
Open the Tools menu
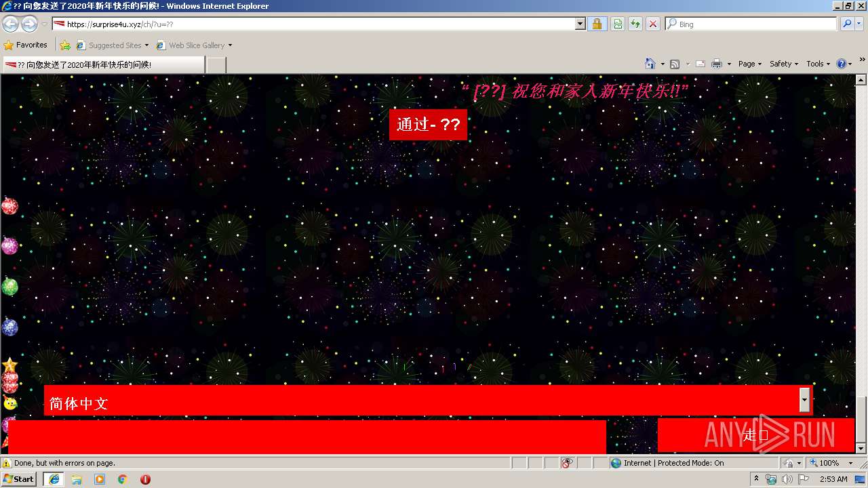point(818,64)
